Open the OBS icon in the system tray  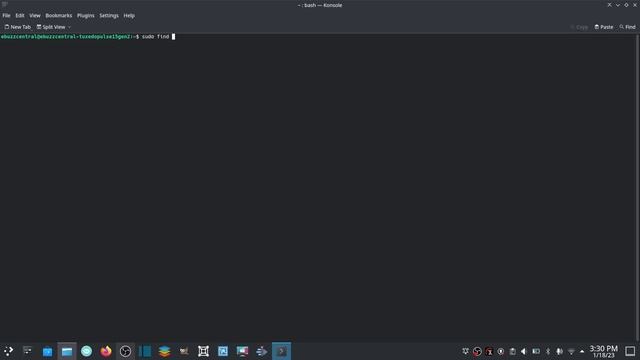pyautogui.click(x=477, y=351)
